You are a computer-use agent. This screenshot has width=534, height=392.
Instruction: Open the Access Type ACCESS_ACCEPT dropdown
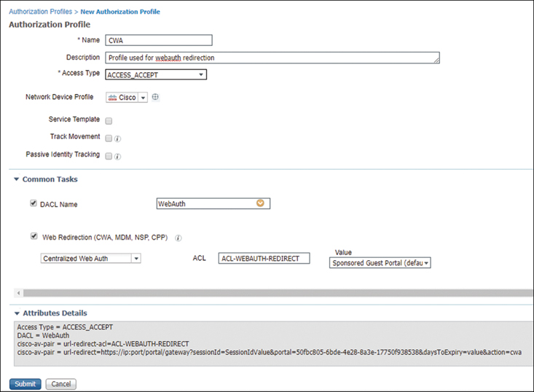tap(156, 74)
